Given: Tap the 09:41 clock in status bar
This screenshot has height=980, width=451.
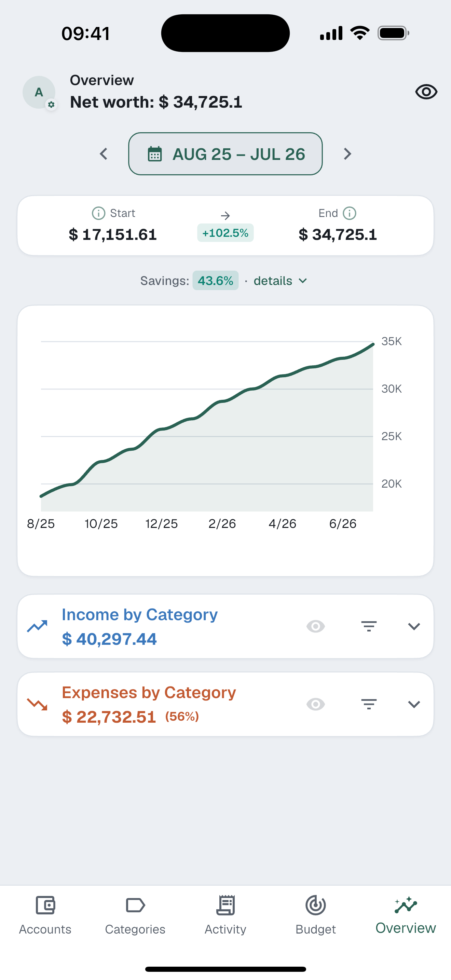Looking at the screenshot, I should click(x=85, y=33).
